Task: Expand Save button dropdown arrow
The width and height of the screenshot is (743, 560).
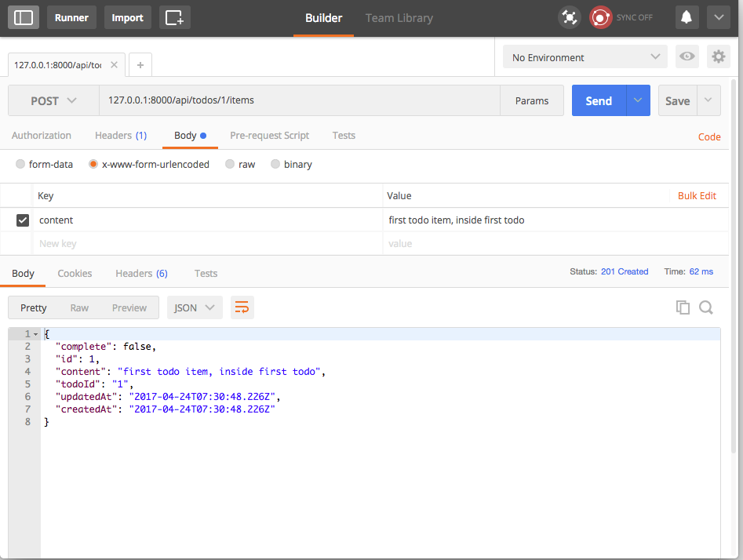Action: [x=708, y=100]
